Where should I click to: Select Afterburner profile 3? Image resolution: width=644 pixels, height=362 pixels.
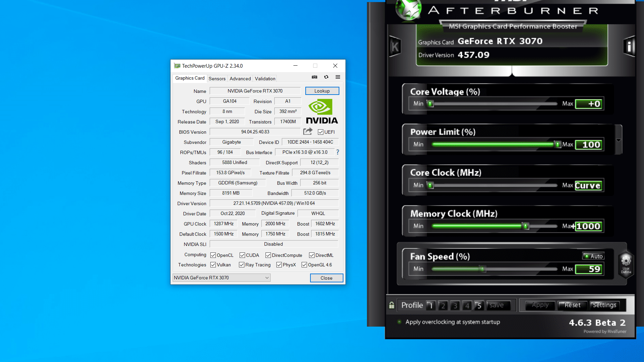tap(455, 306)
